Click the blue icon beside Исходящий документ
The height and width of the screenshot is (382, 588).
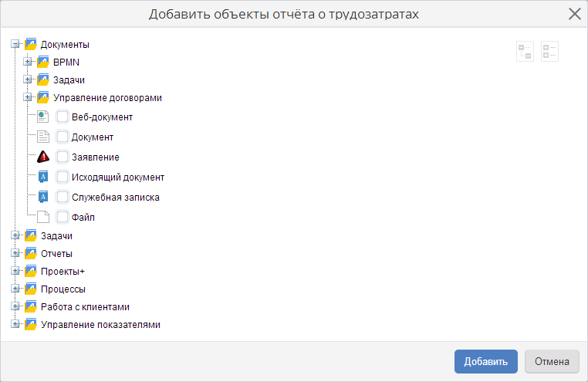[44, 177]
